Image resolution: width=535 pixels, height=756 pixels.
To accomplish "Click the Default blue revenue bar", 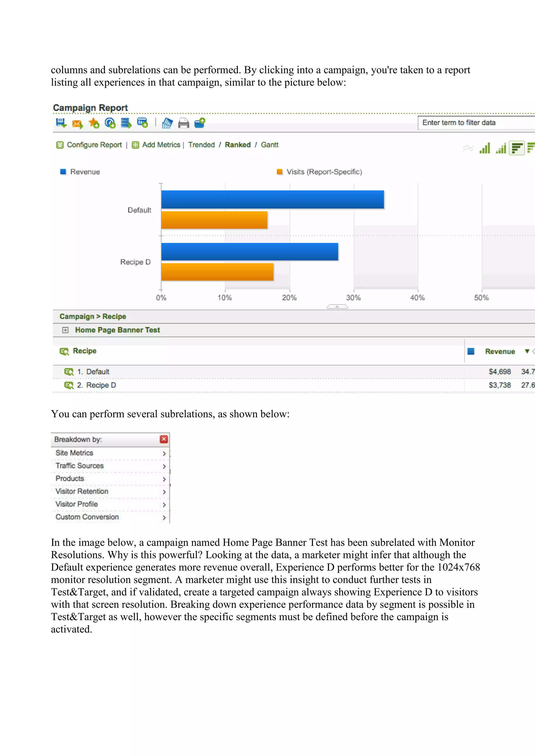I will pyautogui.click(x=272, y=199).
